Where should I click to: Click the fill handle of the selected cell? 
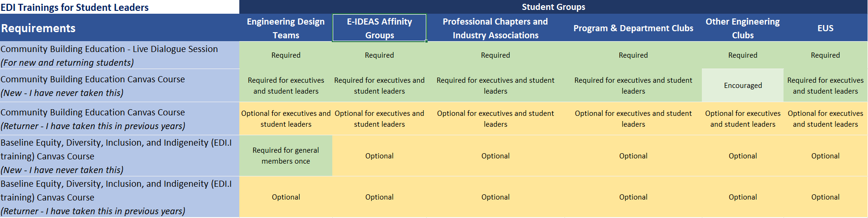tap(426, 41)
